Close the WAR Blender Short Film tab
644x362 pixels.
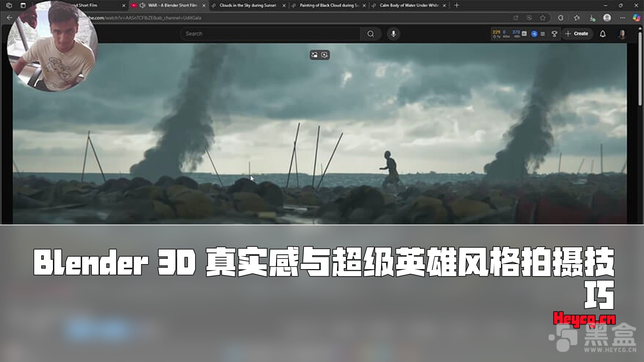[x=204, y=5]
